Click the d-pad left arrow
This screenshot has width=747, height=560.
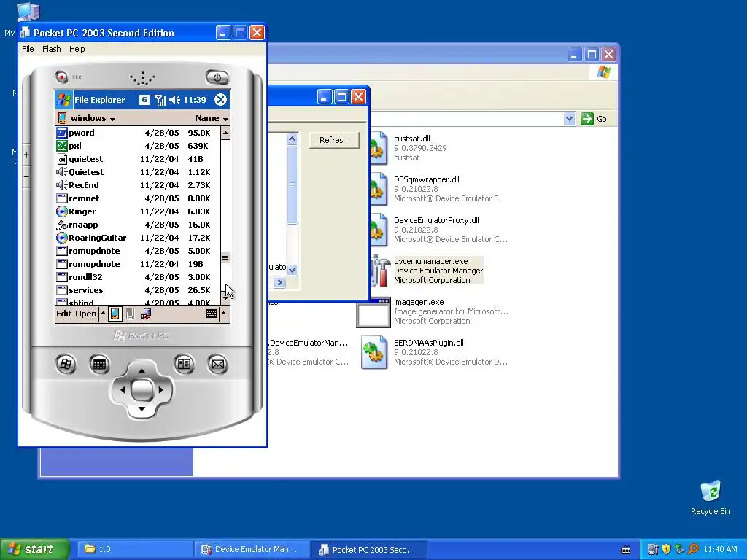123,390
